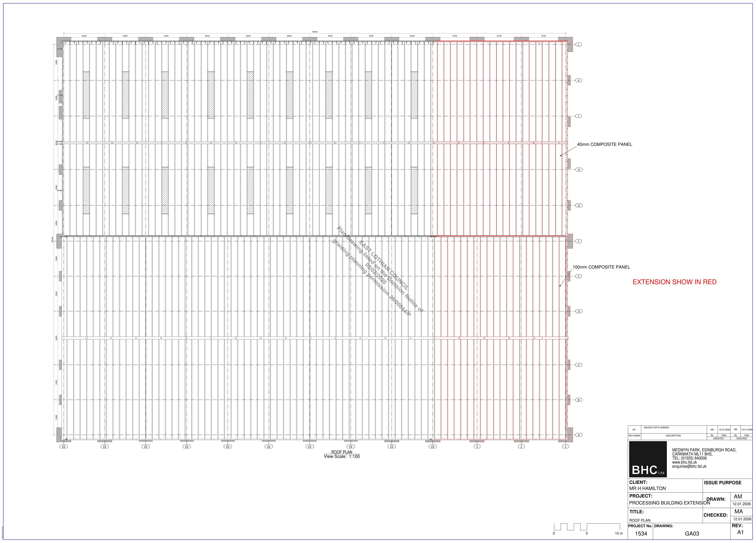This screenshot has height=543, width=756.
Task: Click the 'CLIENT:' label
Action: [638, 482]
